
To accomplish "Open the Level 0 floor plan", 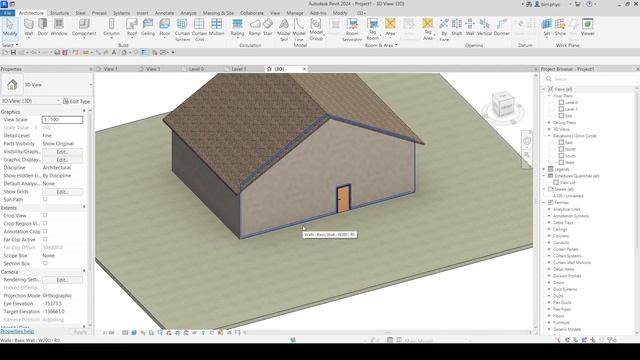I will point(571,102).
